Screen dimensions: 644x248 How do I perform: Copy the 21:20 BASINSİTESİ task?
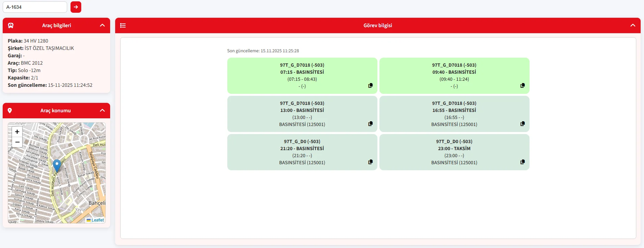(x=370, y=162)
